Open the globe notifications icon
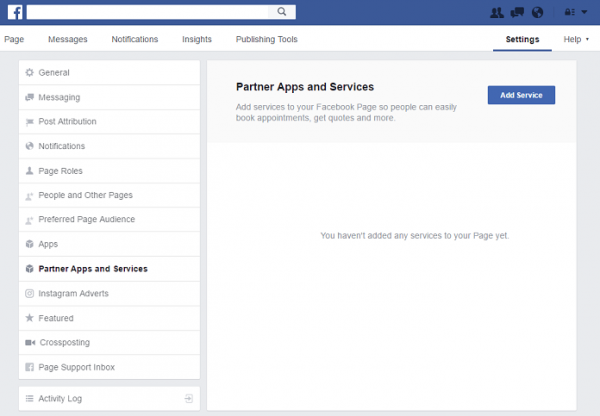The width and height of the screenshot is (600, 416). click(538, 12)
